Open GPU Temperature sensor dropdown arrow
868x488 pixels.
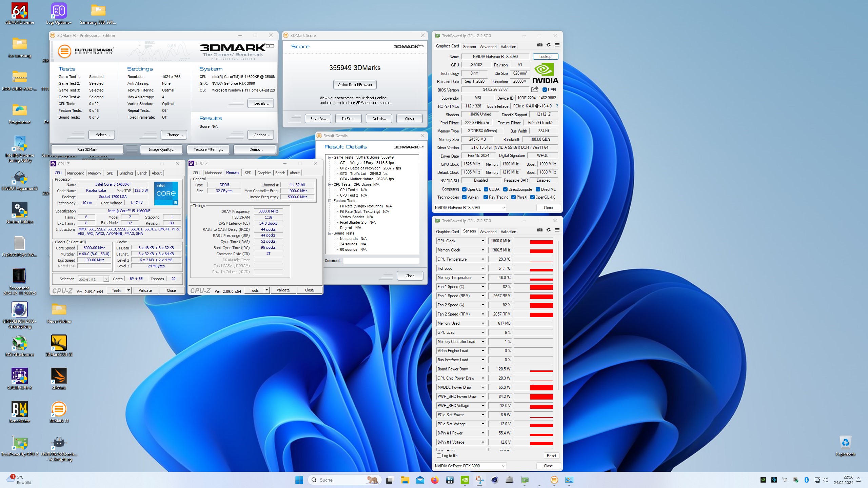483,259
